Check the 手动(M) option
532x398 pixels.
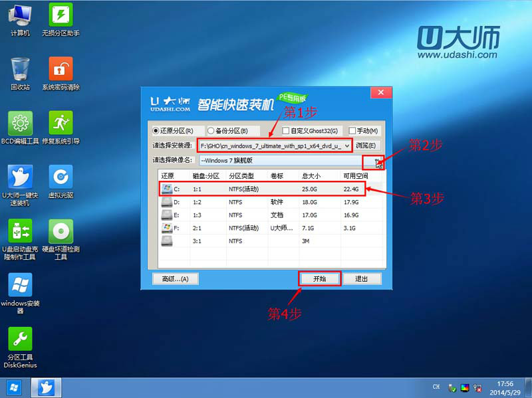(x=352, y=130)
